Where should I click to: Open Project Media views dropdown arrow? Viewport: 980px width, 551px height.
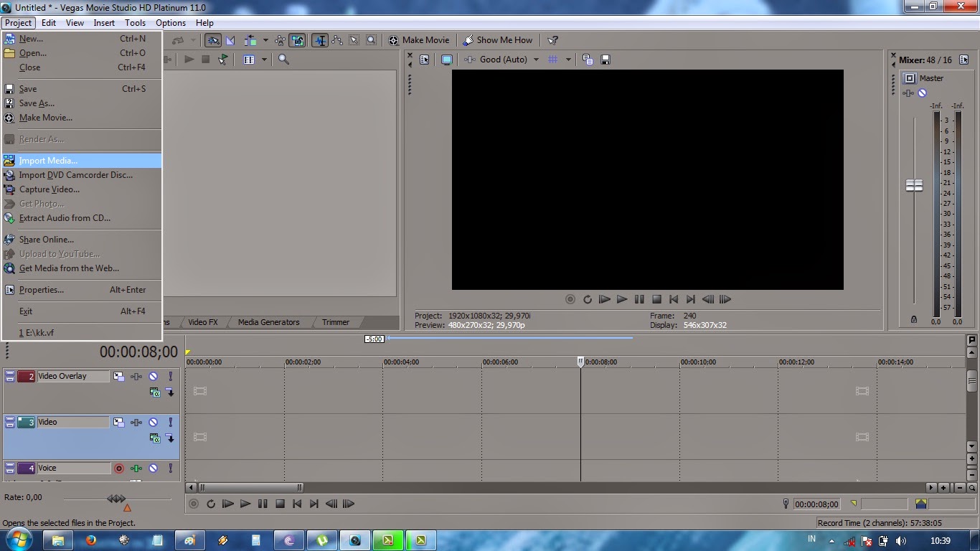(264, 60)
